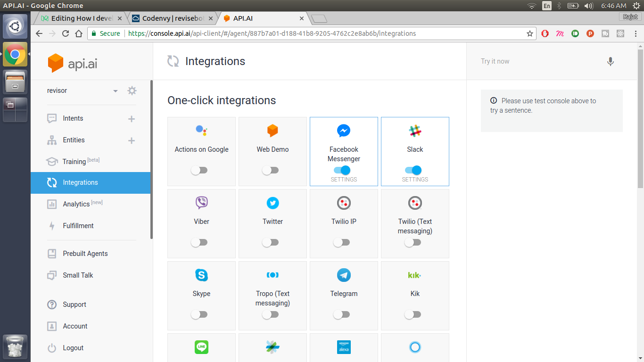The width and height of the screenshot is (644, 362).
Task: Open the workspace switcher in the launcher
Action: [x=15, y=110]
